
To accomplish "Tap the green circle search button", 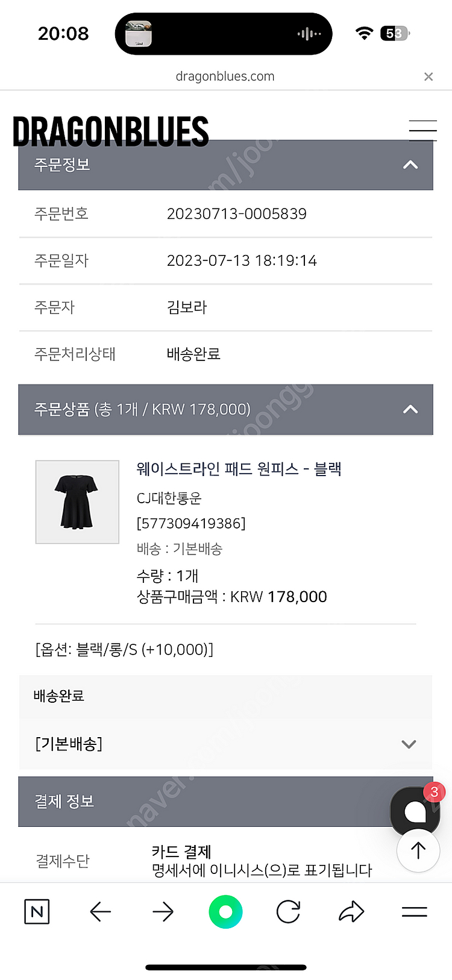I will click(225, 911).
